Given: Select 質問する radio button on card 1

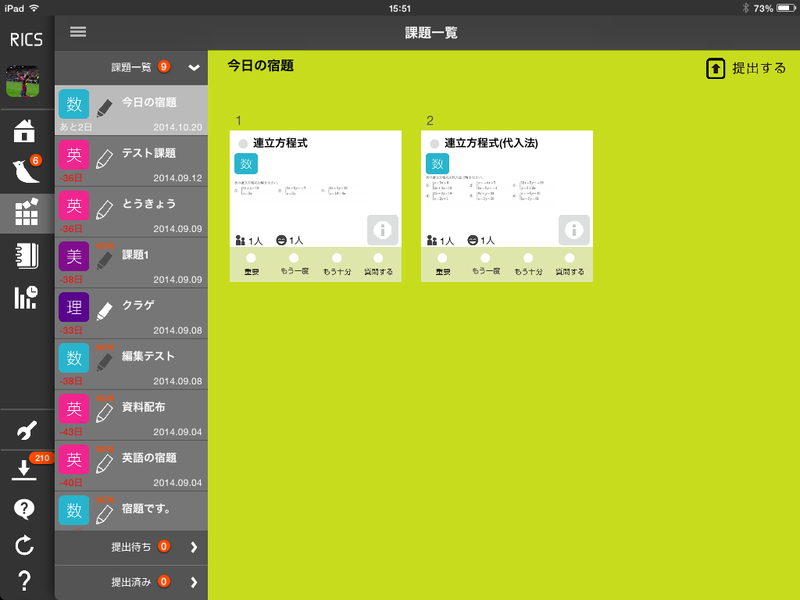Looking at the screenshot, I should point(378,258).
